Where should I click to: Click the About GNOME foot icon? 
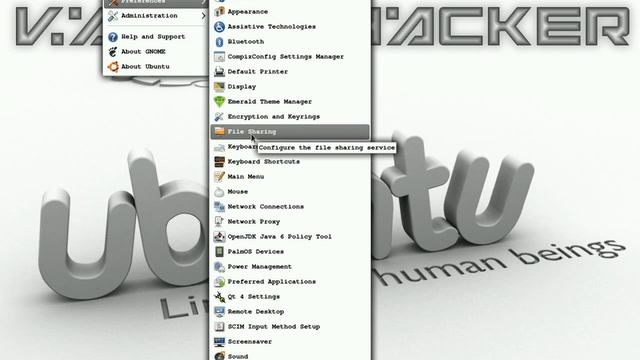113,52
